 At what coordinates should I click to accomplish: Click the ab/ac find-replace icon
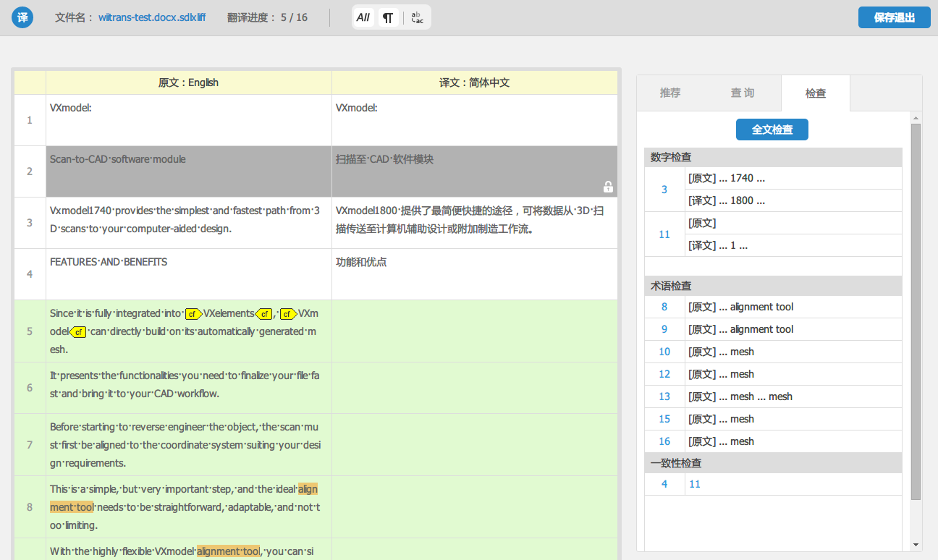click(x=417, y=17)
